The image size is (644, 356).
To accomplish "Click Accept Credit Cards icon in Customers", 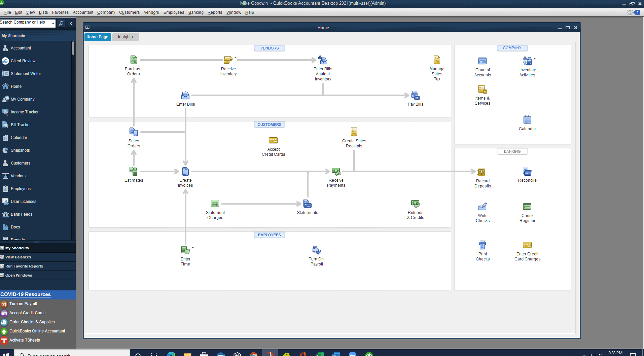I will 273,140.
